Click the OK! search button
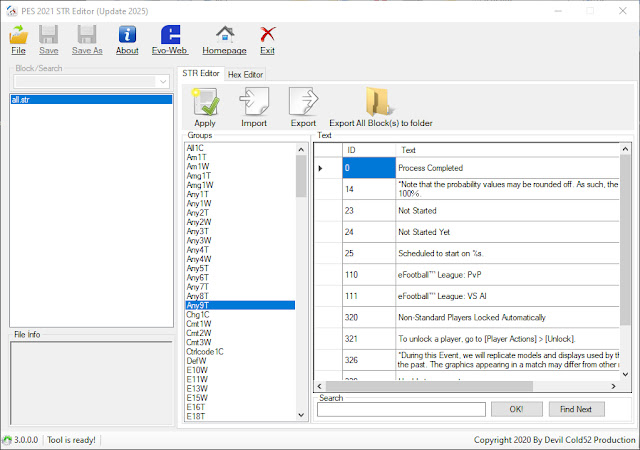The width and height of the screenshot is (640, 450). (x=517, y=409)
